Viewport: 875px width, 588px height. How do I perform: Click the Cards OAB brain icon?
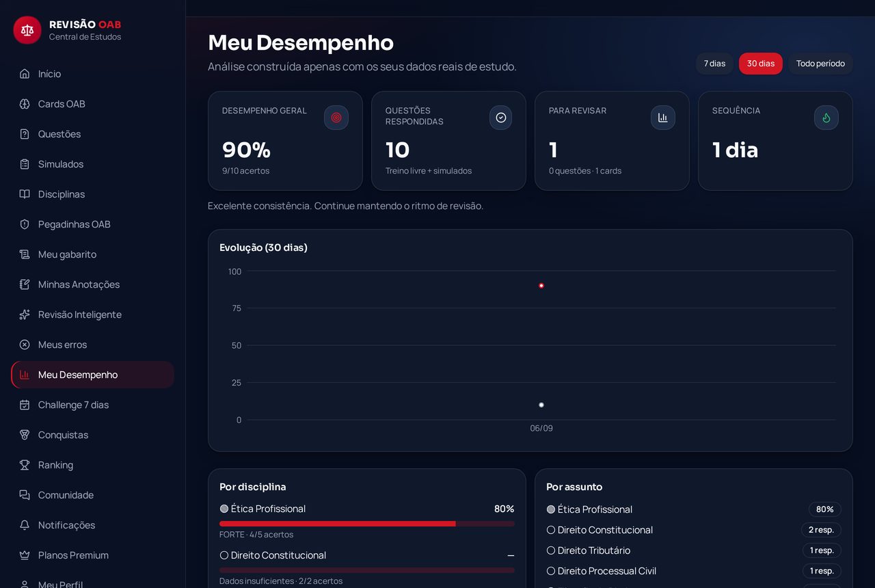(25, 104)
